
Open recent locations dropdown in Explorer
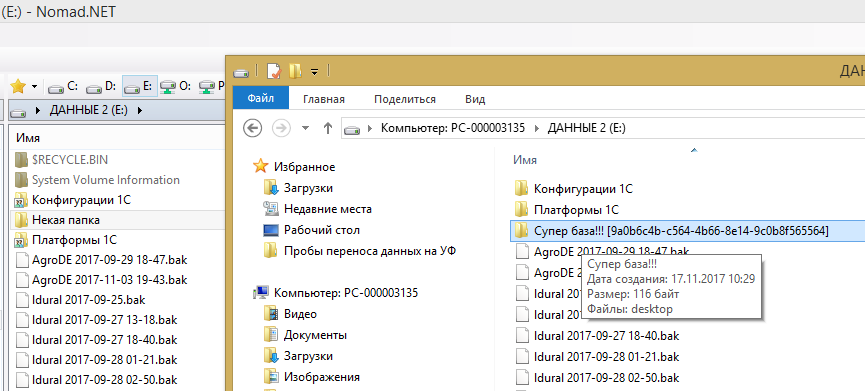pyautogui.click(x=306, y=128)
